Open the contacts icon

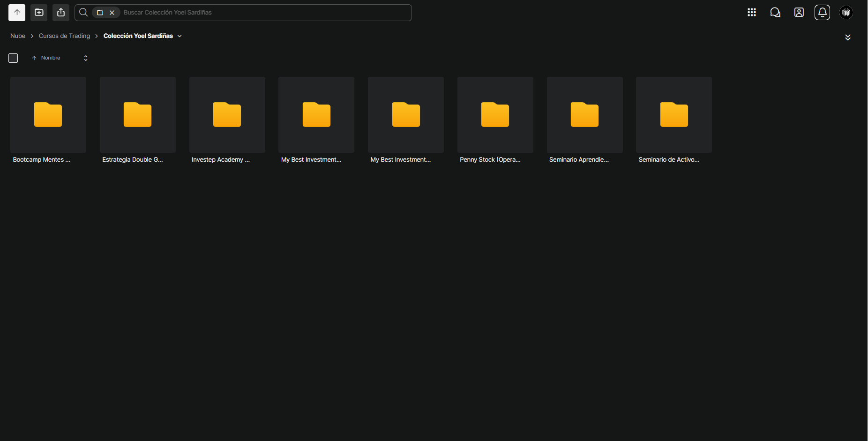[x=799, y=13]
